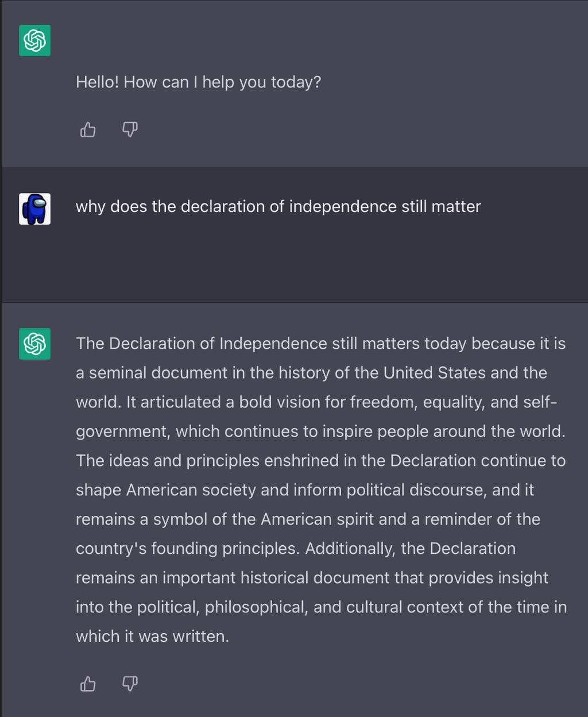Image resolution: width=588 pixels, height=717 pixels.
Task: Click thumbs up under the Hello greeting
Action: click(88, 130)
